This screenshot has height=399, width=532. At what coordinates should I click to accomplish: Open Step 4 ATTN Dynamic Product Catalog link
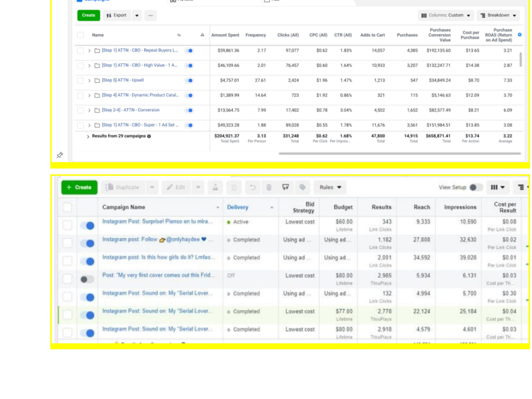click(x=140, y=95)
